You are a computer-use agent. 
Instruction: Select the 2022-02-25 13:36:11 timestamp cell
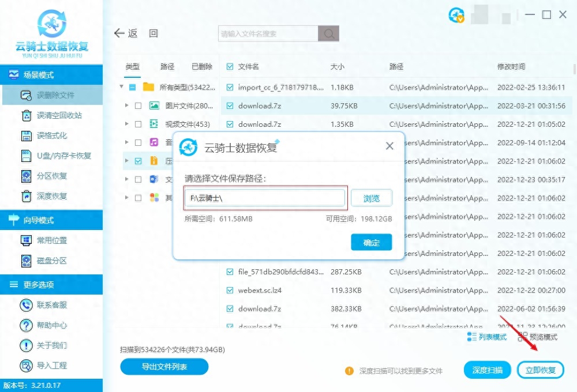pos(531,88)
